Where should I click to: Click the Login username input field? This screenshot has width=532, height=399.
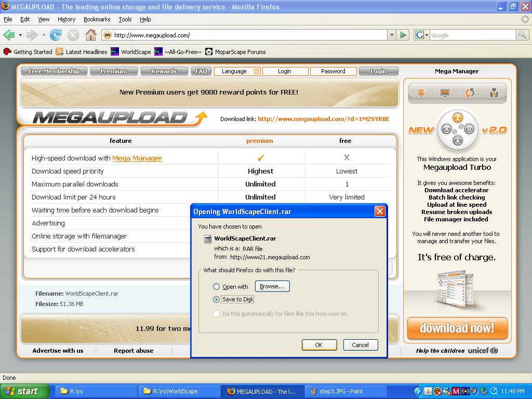click(x=285, y=71)
